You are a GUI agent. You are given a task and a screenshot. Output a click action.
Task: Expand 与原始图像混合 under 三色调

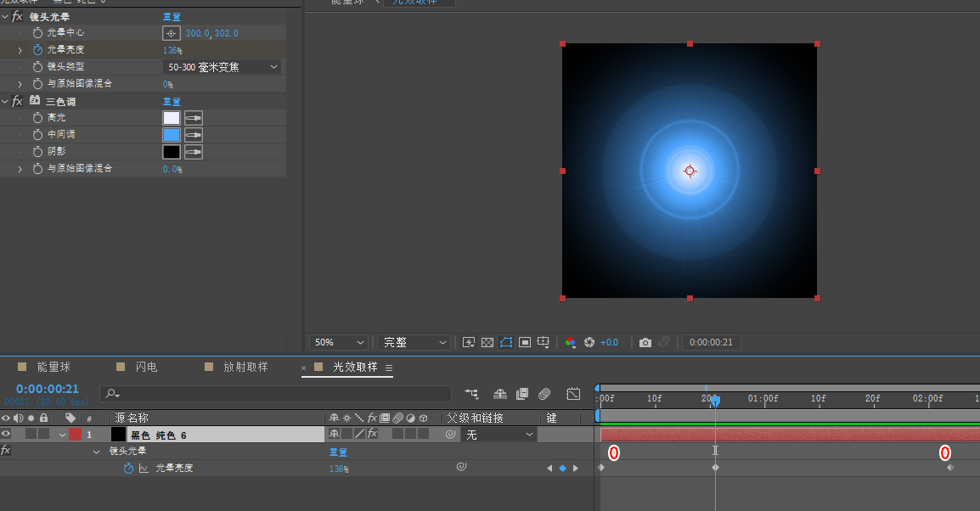(x=20, y=169)
